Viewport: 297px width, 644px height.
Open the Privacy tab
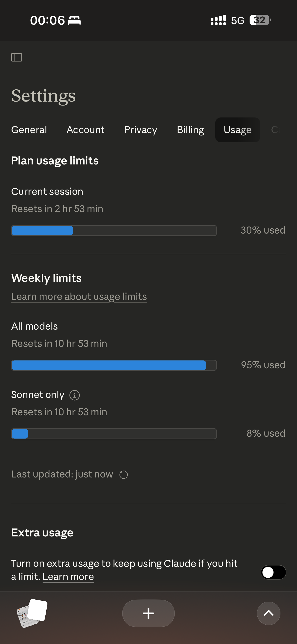tap(140, 130)
